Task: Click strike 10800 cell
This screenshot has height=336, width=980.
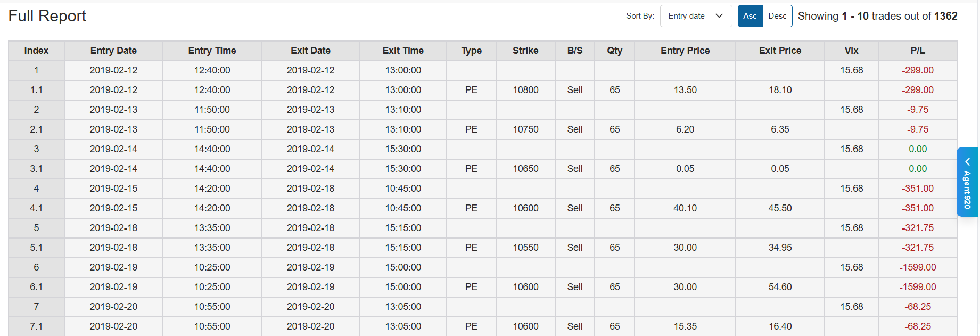Action: tap(525, 90)
